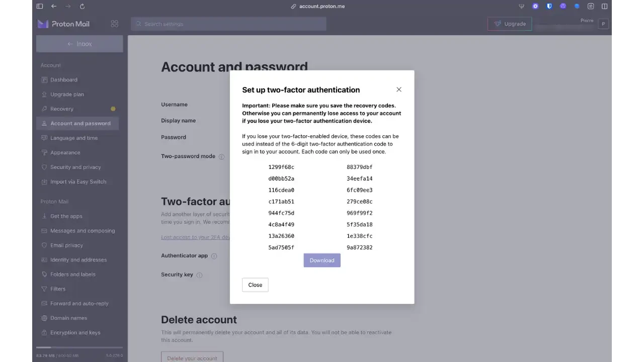The image size is (644, 362).
Task: Open the Proton apps switcher grid icon
Action: pyautogui.click(x=115, y=24)
